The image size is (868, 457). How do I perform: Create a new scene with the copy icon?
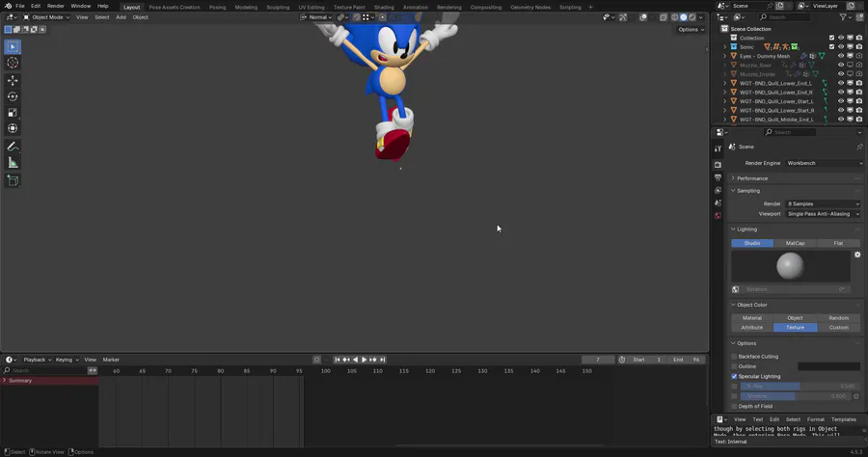(779, 6)
